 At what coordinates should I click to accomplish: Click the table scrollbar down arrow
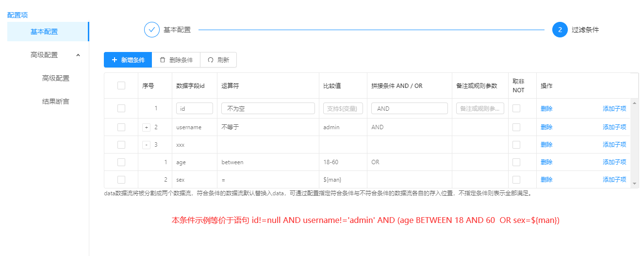tap(635, 183)
